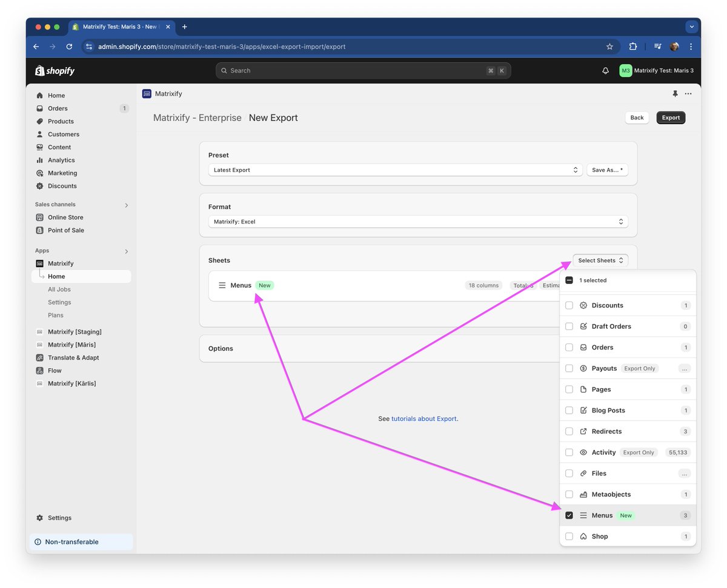Check the Shop sheet checkbox
Image resolution: width=727 pixels, height=588 pixels.
coord(569,537)
